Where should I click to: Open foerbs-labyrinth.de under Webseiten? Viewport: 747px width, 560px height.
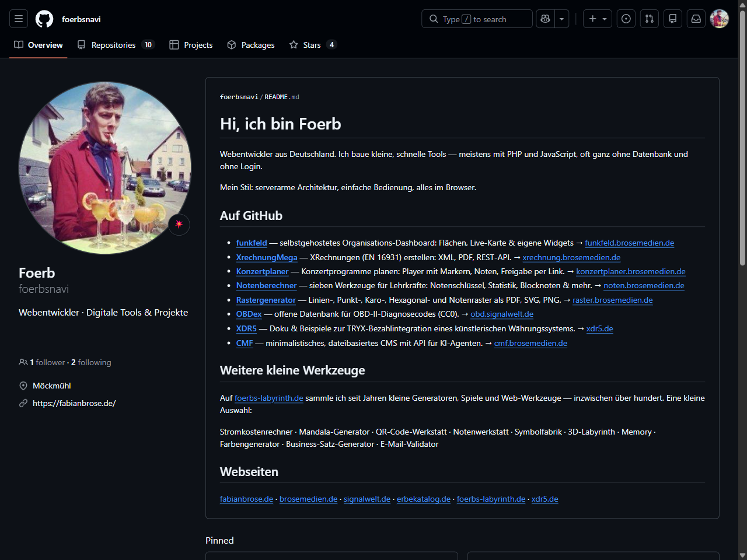[x=491, y=499]
